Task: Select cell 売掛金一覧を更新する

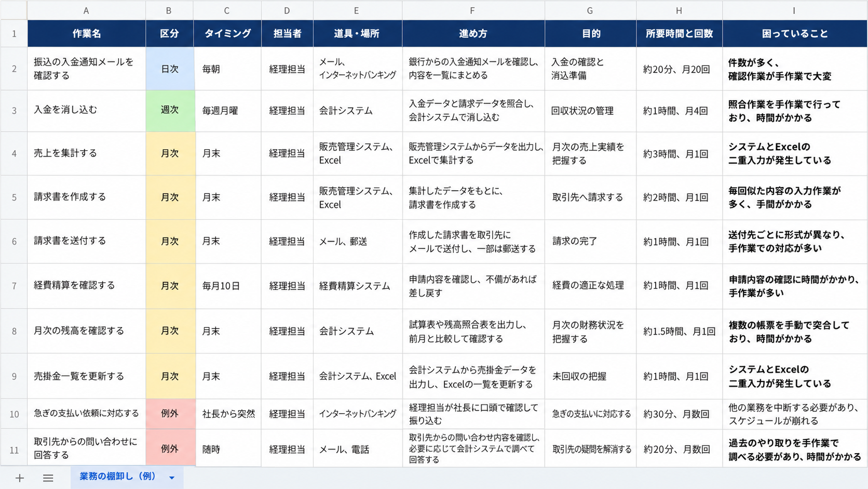Action: point(86,376)
